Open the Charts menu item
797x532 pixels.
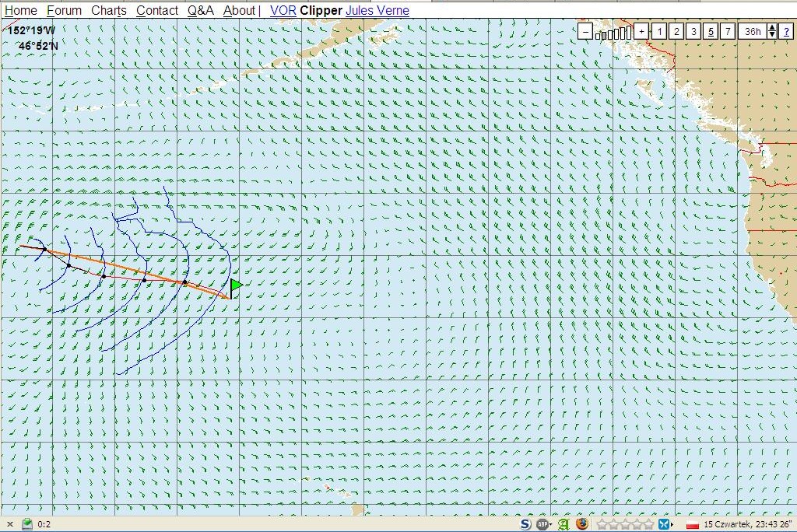click(108, 10)
